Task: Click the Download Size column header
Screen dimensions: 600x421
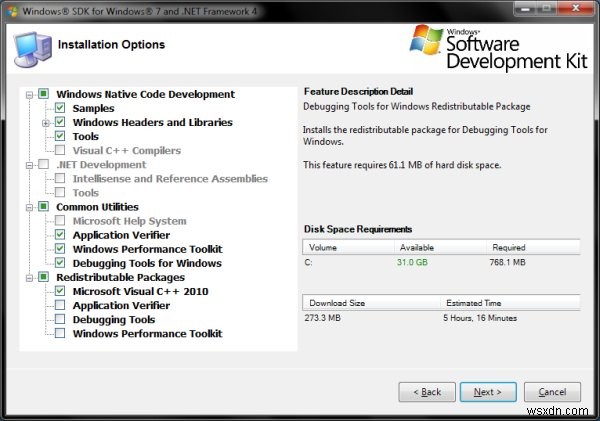Action: click(x=371, y=303)
